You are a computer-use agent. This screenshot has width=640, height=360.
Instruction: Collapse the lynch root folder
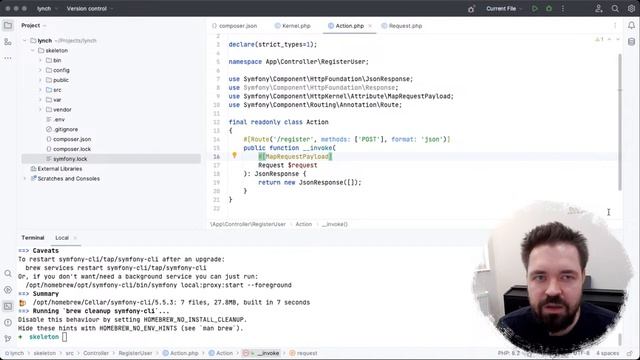25,40
